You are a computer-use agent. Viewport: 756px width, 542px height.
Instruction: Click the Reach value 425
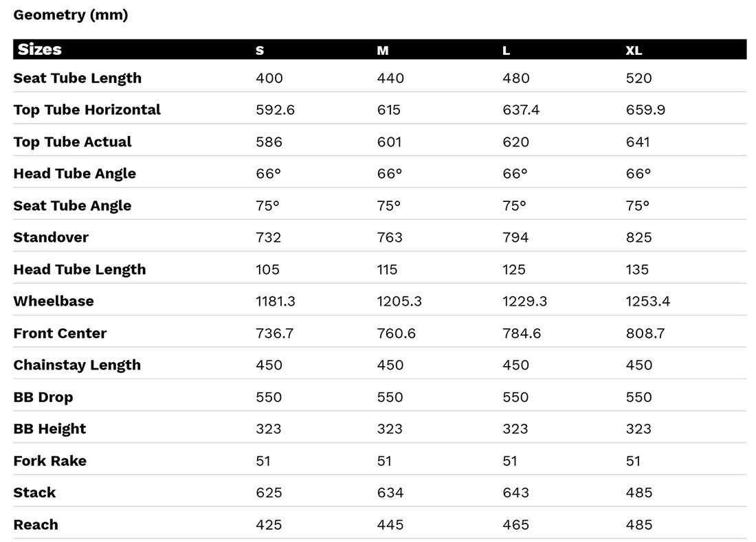tap(269, 525)
